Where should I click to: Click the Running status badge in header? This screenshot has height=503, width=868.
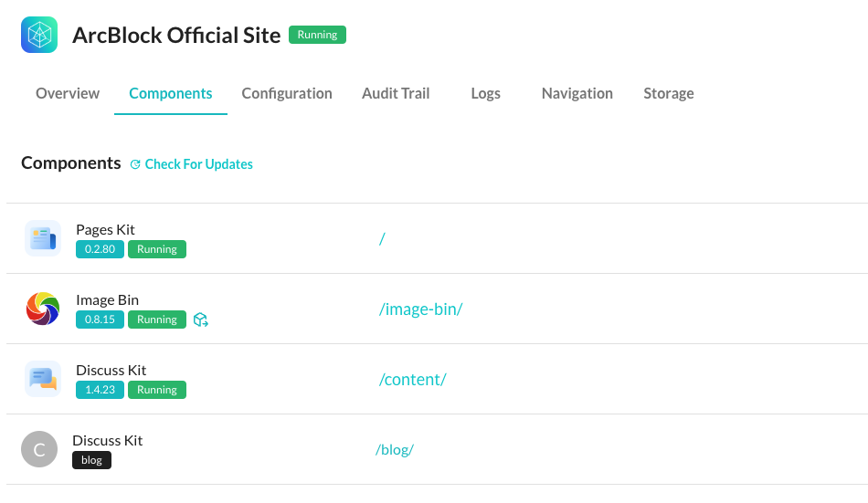(x=317, y=35)
